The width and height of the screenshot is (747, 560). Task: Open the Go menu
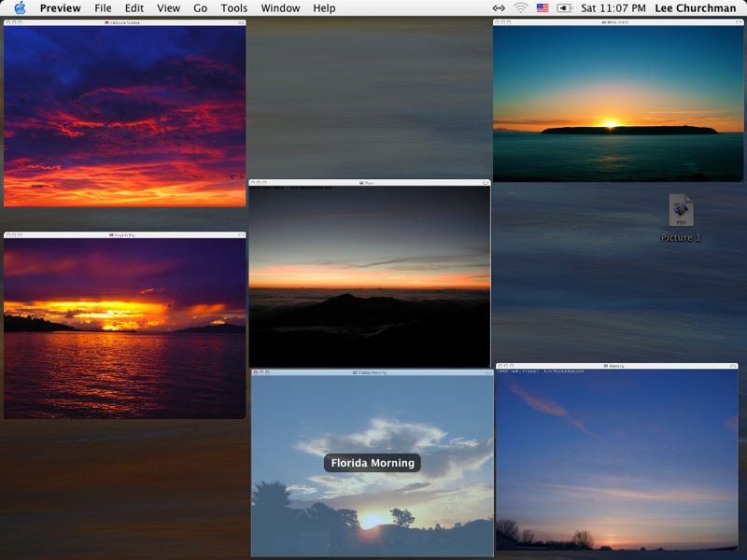point(201,8)
